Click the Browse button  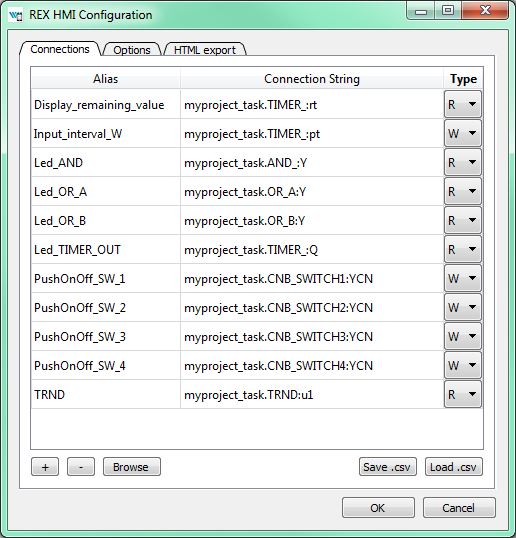tap(132, 467)
